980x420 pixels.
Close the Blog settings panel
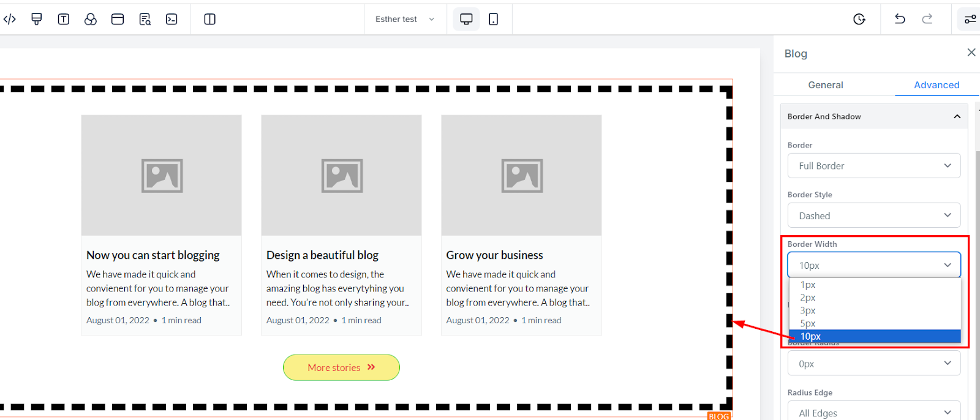[971, 53]
